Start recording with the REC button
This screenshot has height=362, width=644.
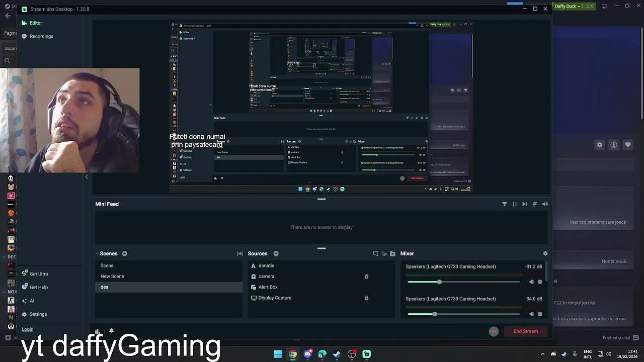494,331
